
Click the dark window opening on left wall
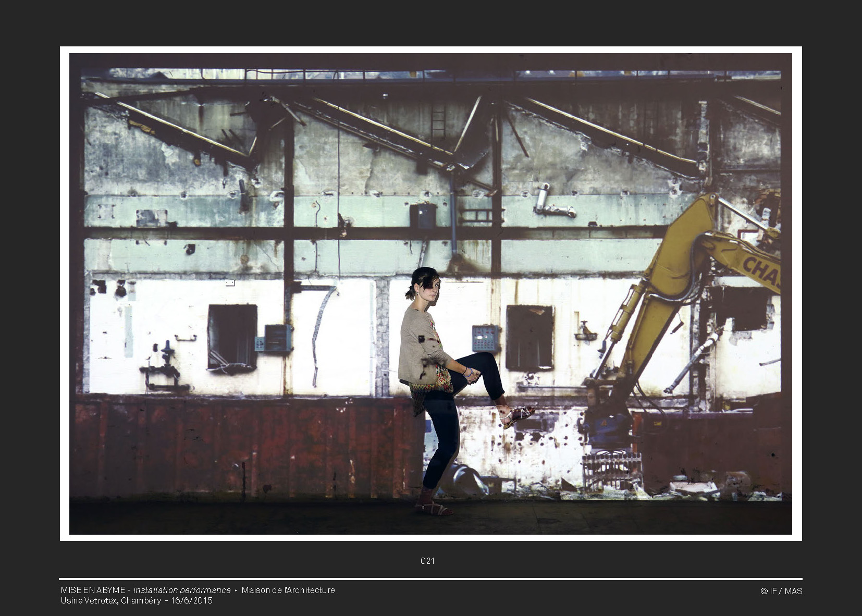tap(232, 337)
